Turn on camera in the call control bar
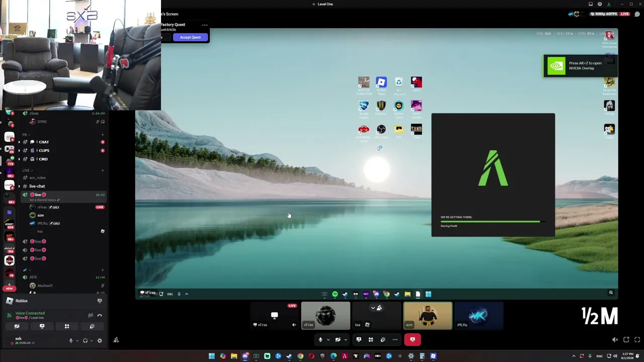The height and width of the screenshot is (362, 644). coord(338,340)
